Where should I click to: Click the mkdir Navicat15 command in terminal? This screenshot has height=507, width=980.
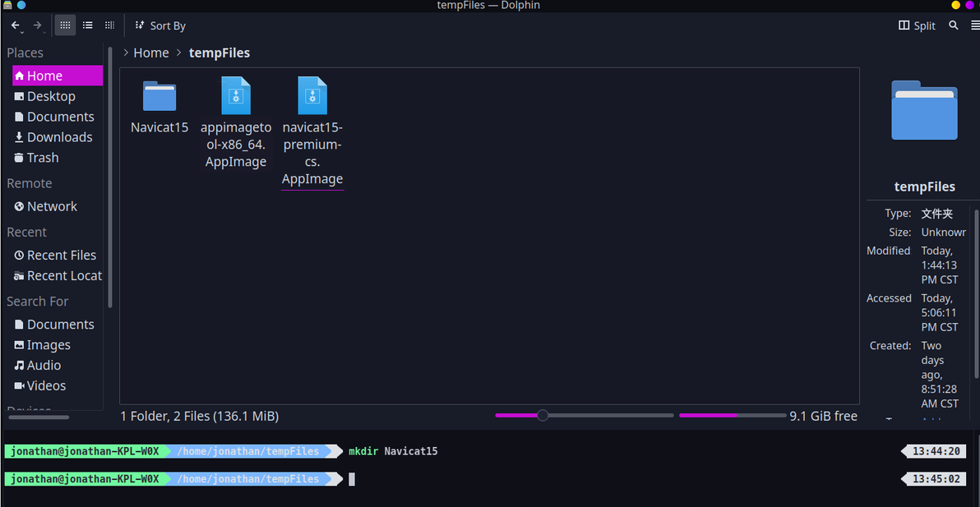click(x=393, y=451)
